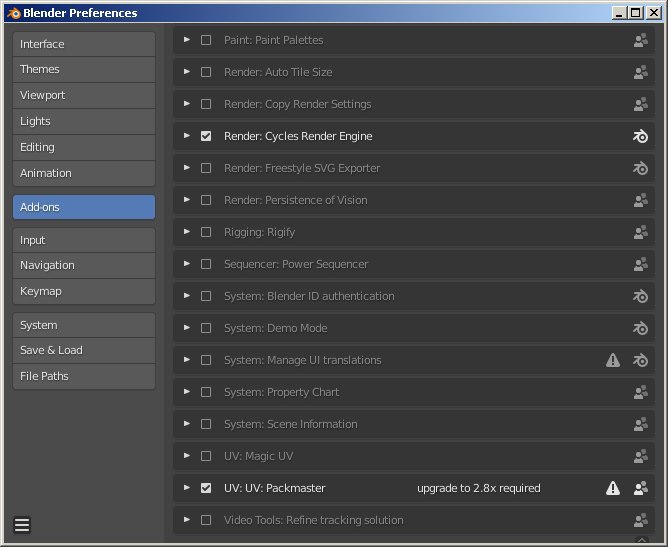Expand Cycles Render Engine details
This screenshot has width=668, height=547.
[187, 135]
